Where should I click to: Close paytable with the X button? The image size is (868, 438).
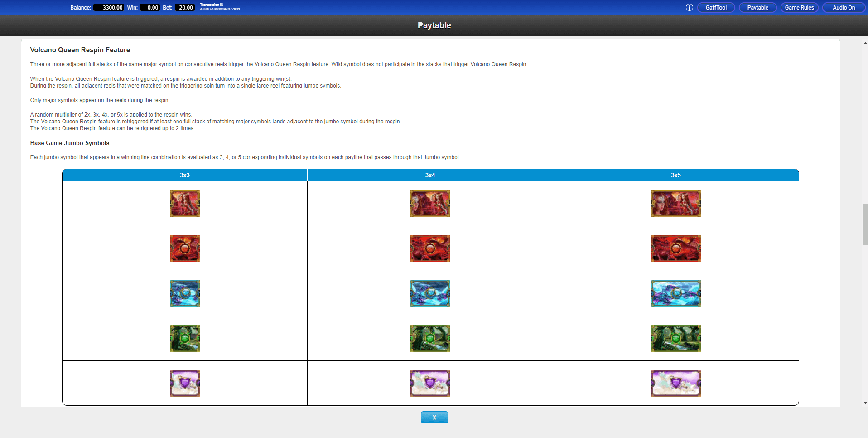click(x=434, y=417)
